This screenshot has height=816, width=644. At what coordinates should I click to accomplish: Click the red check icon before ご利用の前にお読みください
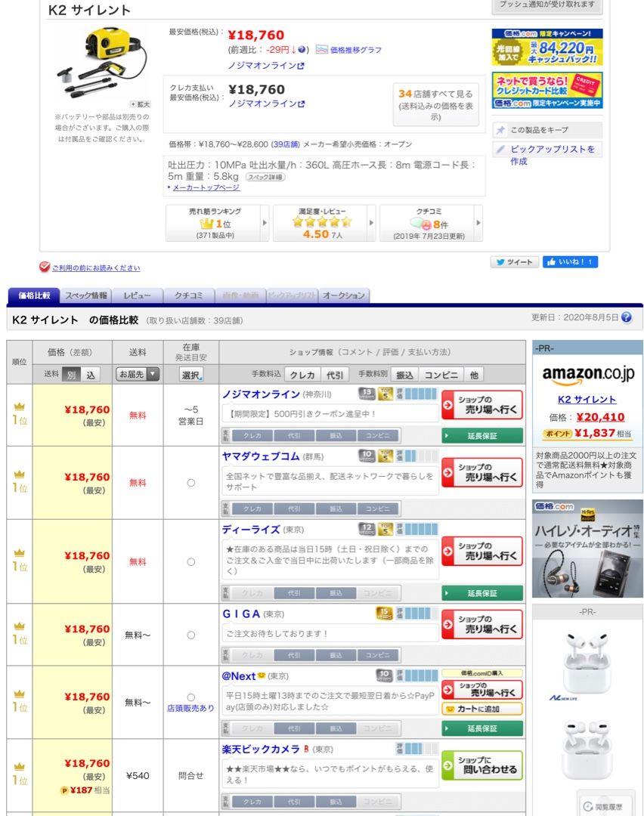coord(45,267)
